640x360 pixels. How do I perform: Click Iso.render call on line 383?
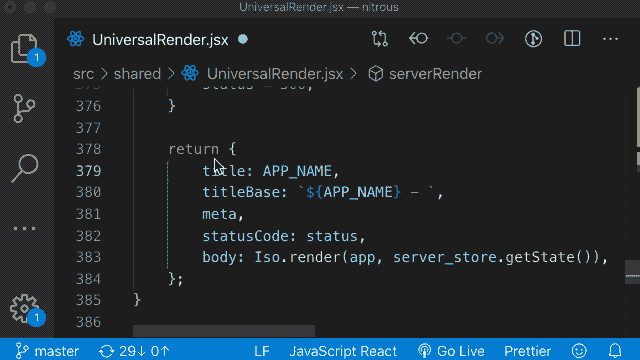click(298, 257)
